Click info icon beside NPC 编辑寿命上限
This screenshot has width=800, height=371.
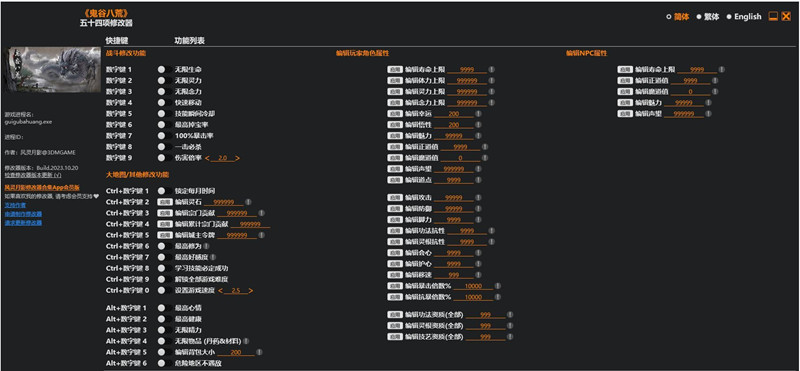click(x=721, y=69)
